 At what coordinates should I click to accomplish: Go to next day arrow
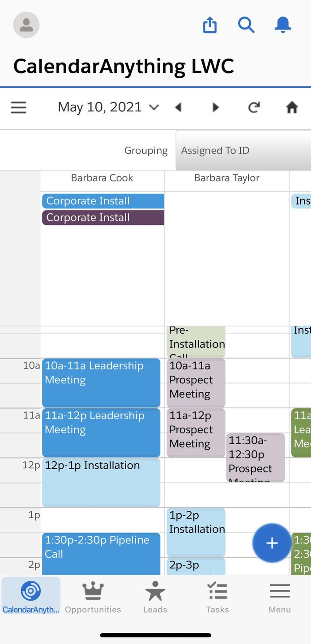point(216,107)
